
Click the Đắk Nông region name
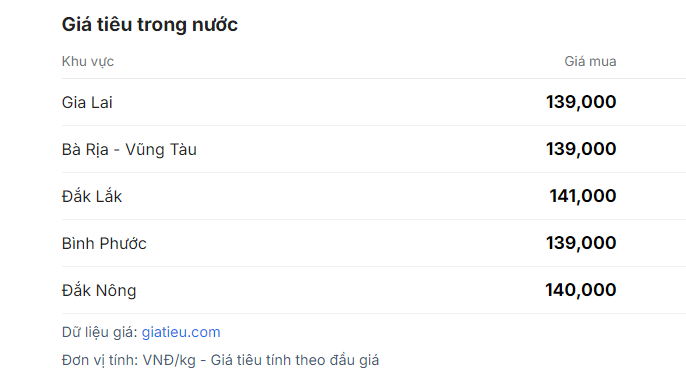[x=99, y=290]
